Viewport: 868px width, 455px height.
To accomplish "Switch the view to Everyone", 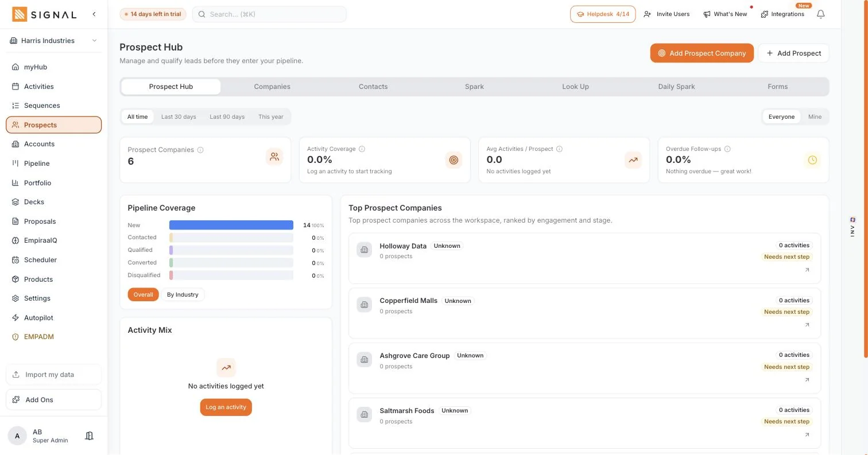I will [781, 116].
